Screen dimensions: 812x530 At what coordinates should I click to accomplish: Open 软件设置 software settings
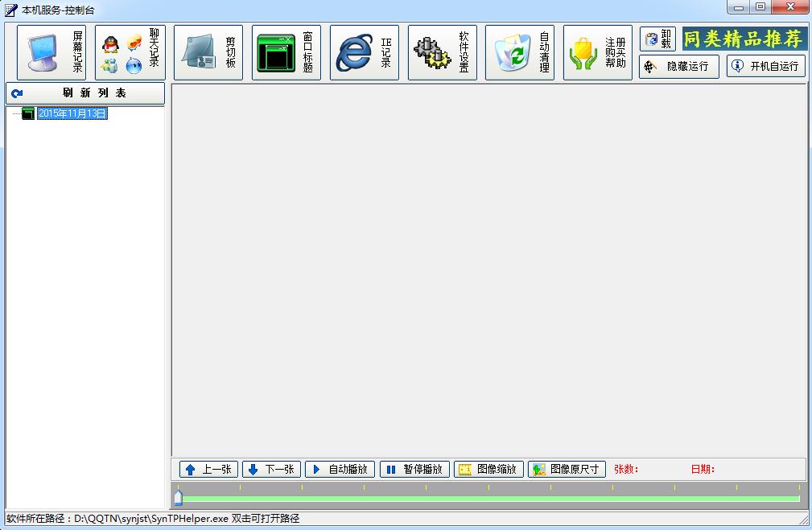[x=443, y=53]
